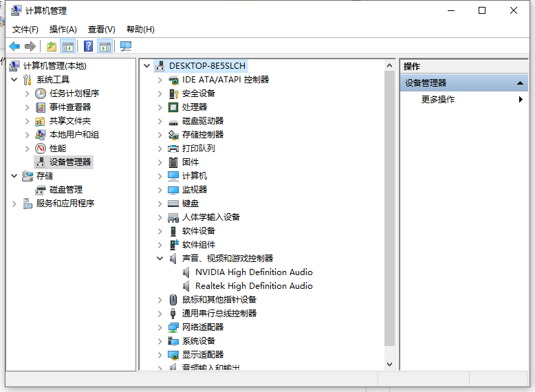The width and height of the screenshot is (535, 392).
Task: Expand the 系统设备 category
Action: coord(160,341)
